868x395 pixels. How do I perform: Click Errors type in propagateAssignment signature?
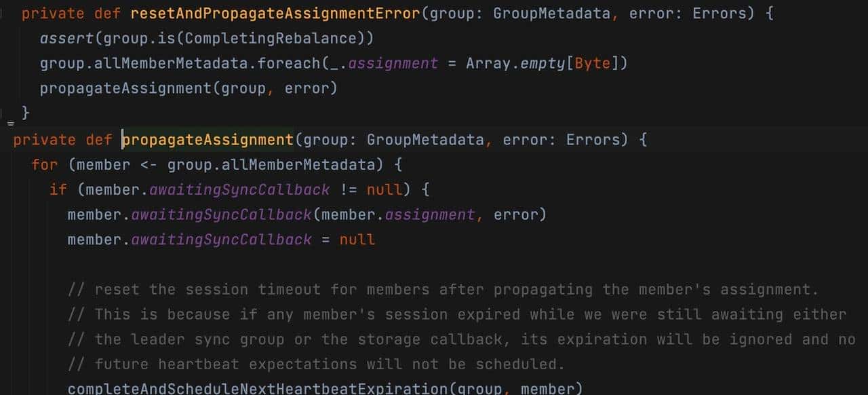pos(593,140)
